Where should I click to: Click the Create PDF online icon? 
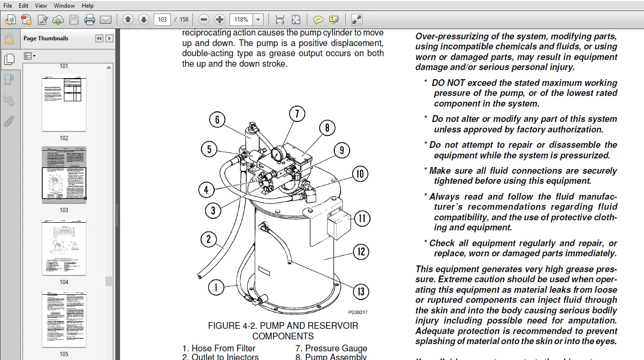point(11,20)
